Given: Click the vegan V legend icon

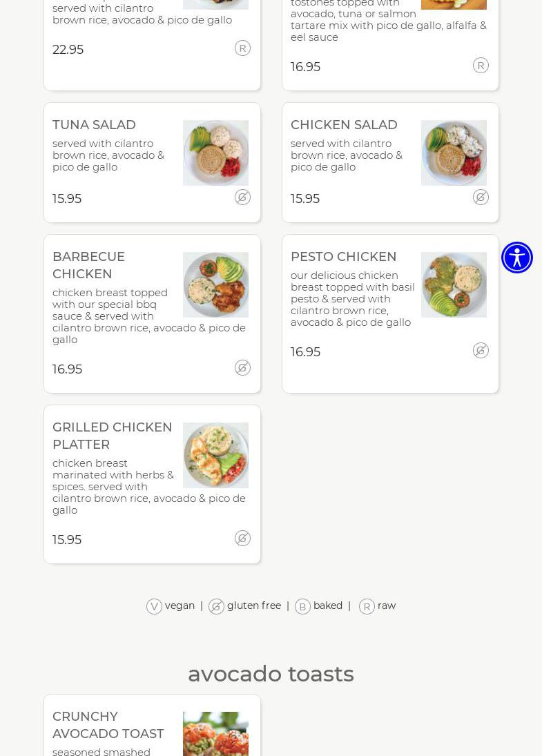Looking at the screenshot, I should [x=154, y=606].
